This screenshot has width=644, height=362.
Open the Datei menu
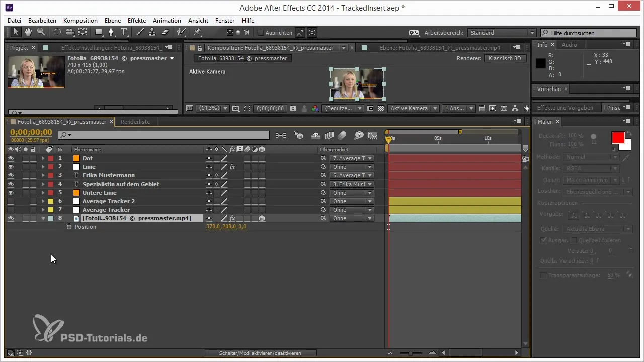15,21
